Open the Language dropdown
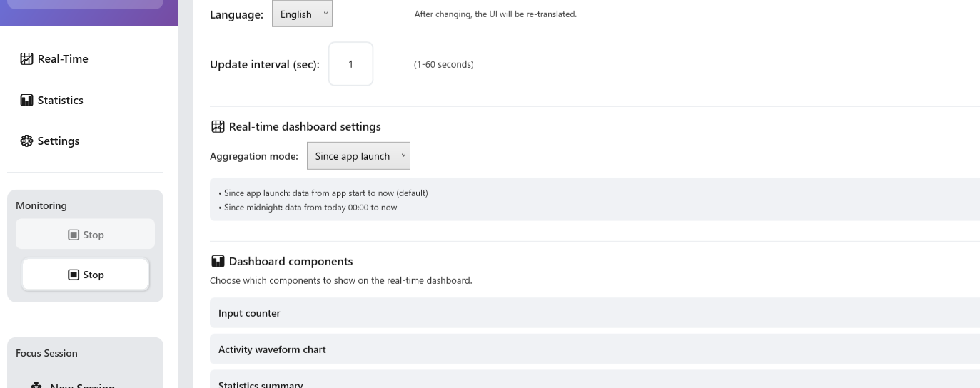Screen dimensions: 980x388 302,14
